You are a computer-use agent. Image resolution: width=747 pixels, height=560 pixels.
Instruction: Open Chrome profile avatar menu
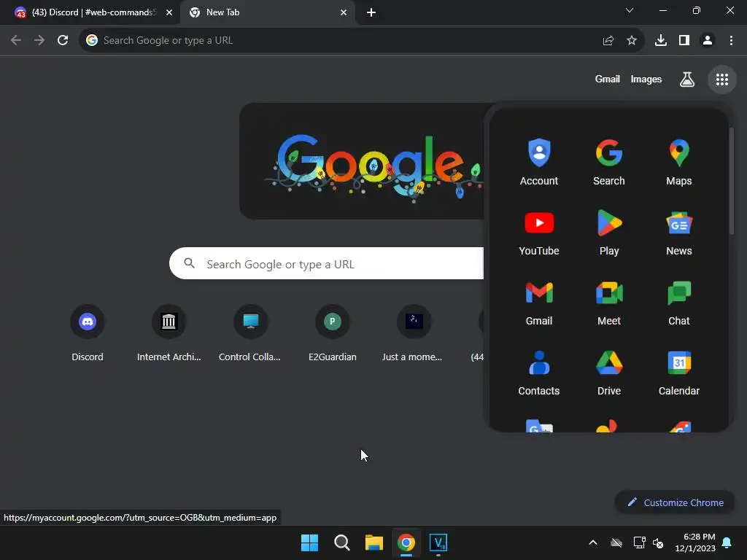tap(708, 41)
